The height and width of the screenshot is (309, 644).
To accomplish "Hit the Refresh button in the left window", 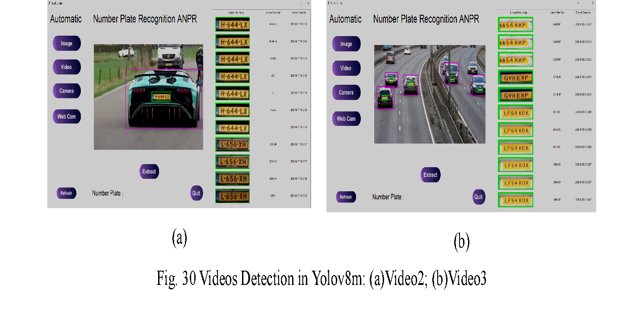I will pos(66,193).
